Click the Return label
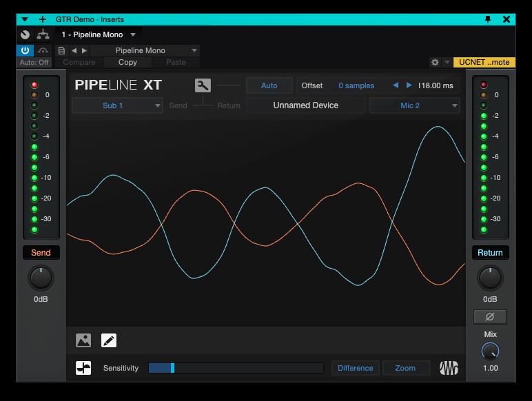This screenshot has width=532, height=401. (x=490, y=253)
